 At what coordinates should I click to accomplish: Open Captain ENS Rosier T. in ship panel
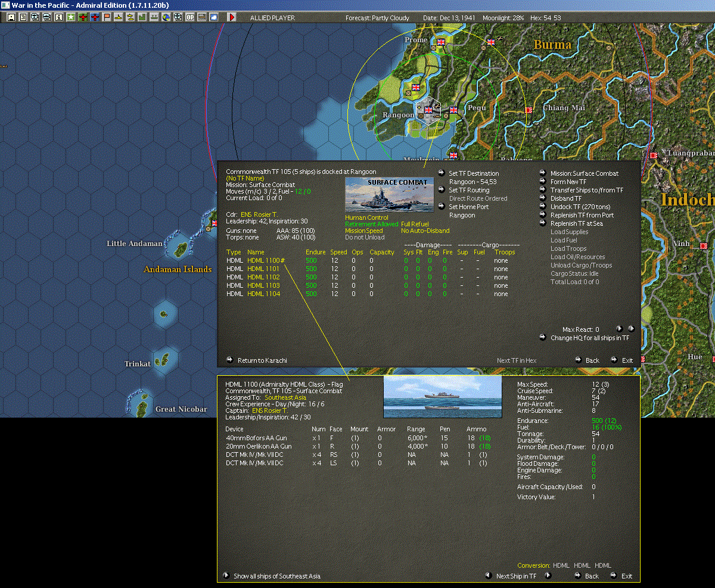pos(269,410)
